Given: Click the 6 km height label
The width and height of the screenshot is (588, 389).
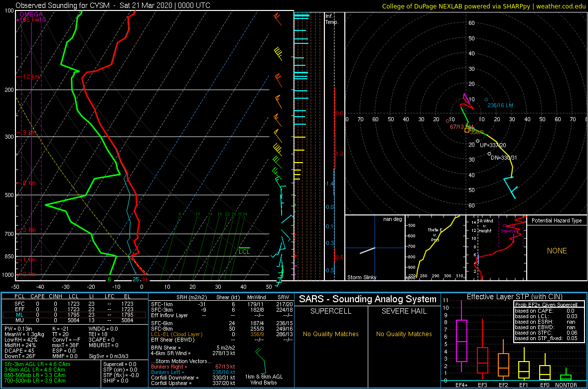Looking at the screenshot, I should (29, 183).
